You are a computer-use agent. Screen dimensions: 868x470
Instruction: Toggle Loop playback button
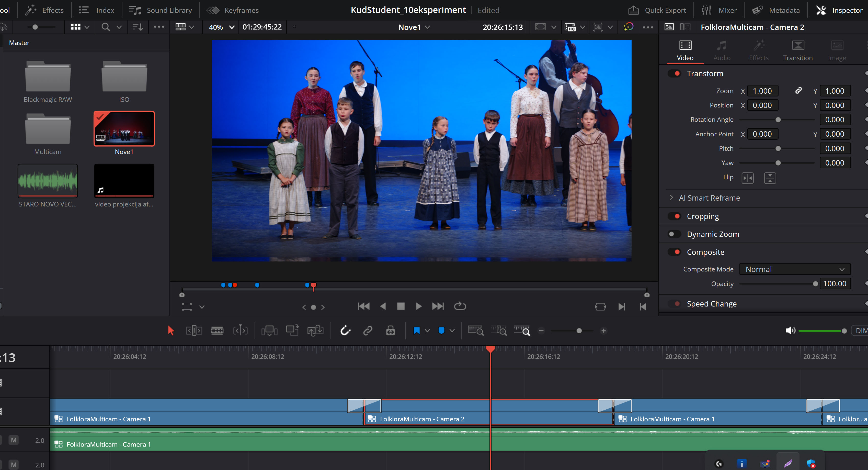coord(460,306)
